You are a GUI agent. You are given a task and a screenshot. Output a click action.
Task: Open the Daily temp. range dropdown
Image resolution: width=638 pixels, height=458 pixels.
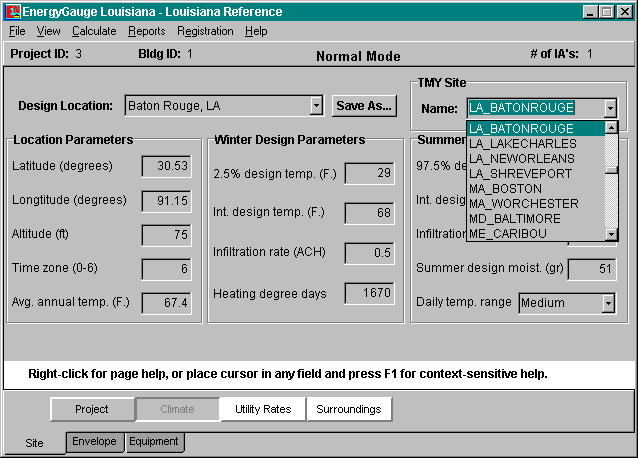point(608,303)
